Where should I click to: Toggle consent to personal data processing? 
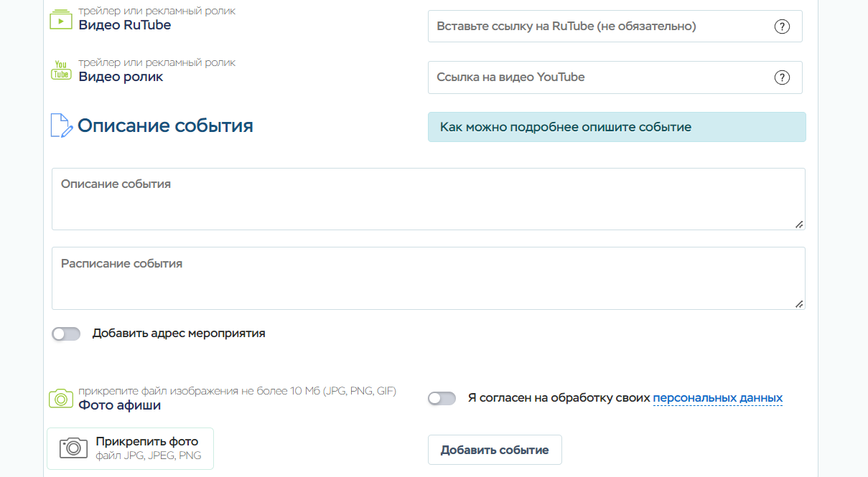click(442, 398)
